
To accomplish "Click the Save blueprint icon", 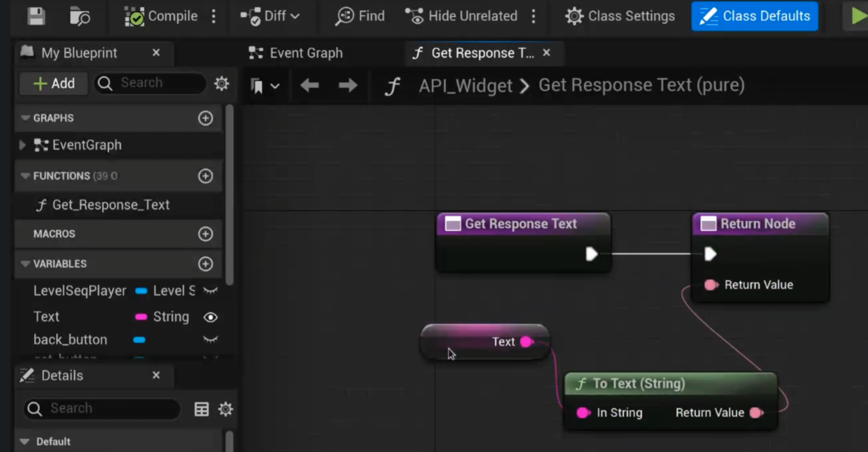I will click(36, 16).
